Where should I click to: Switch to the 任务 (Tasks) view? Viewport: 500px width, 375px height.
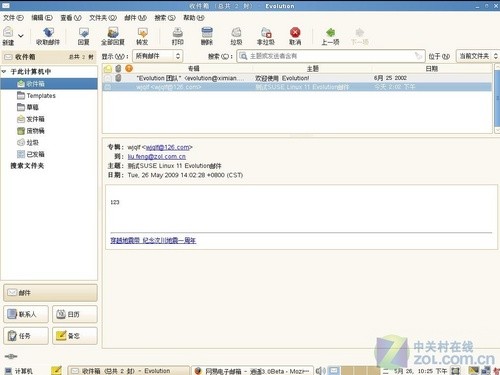(26, 336)
